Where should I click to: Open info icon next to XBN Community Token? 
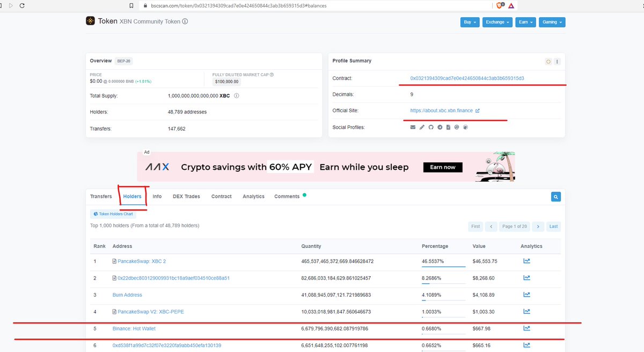[185, 21]
